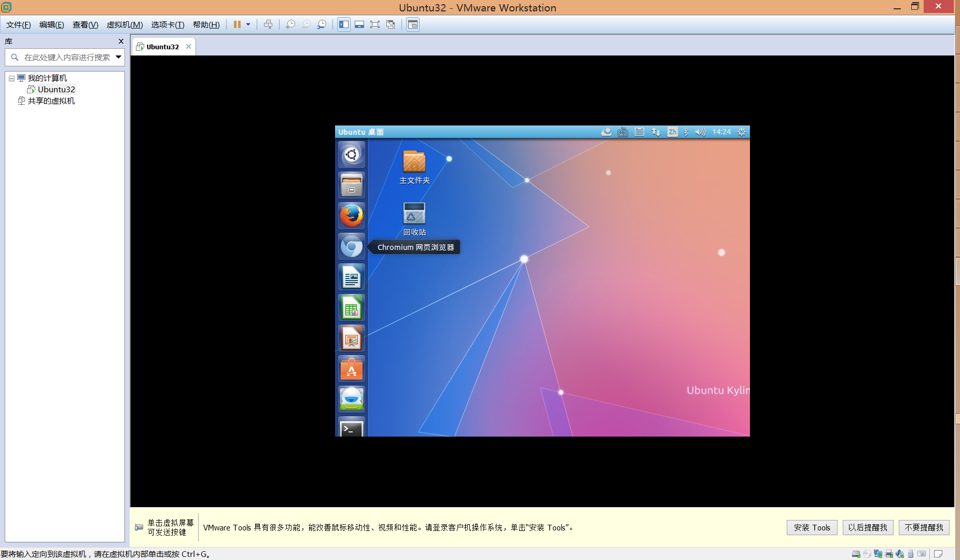Click the onscreen keyboard indicator in Ubuntu panel
Image resolution: width=960 pixels, height=560 pixels.
tap(623, 132)
